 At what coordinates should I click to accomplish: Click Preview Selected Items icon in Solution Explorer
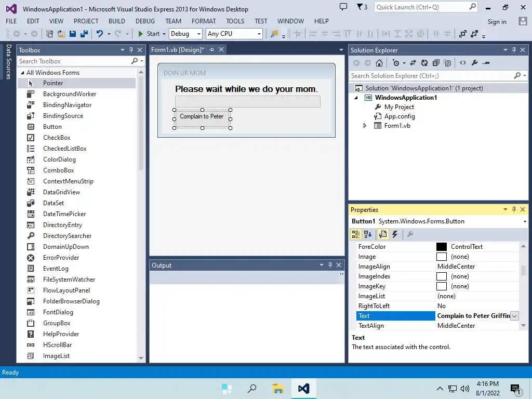[486, 63]
